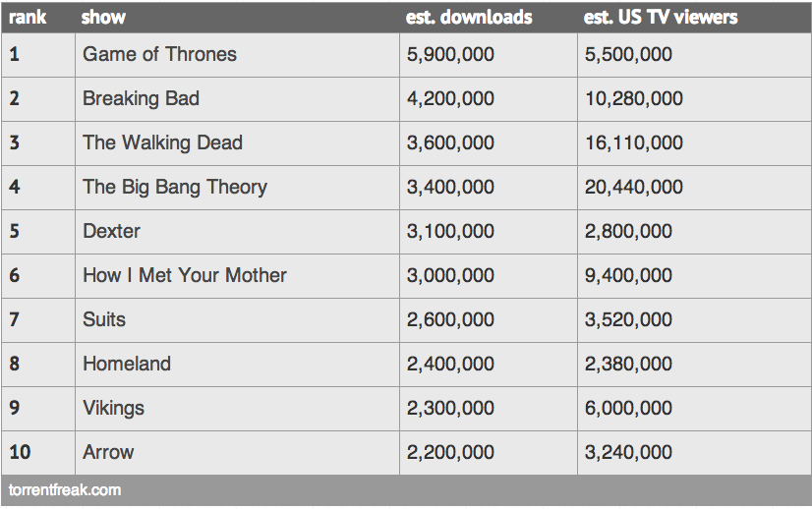Select the Suits show cell
The height and width of the screenshot is (509, 812).
click(237, 320)
